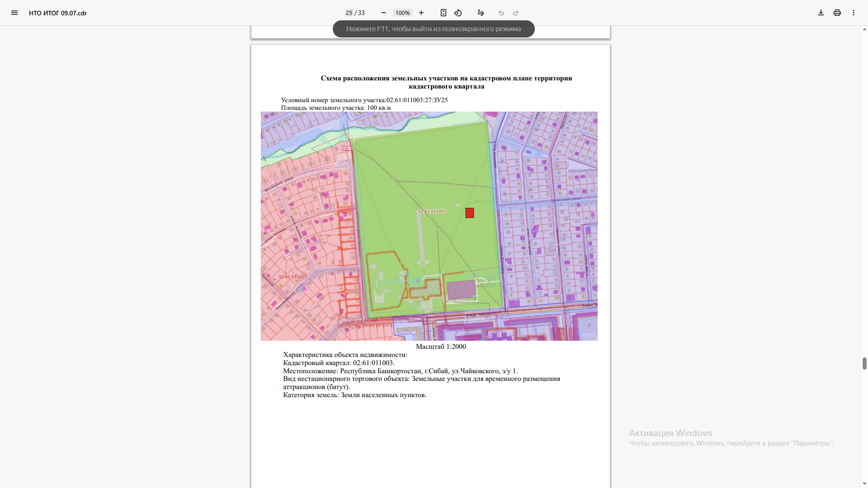Redo the annotation action
868x488 pixels.
click(516, 13)
